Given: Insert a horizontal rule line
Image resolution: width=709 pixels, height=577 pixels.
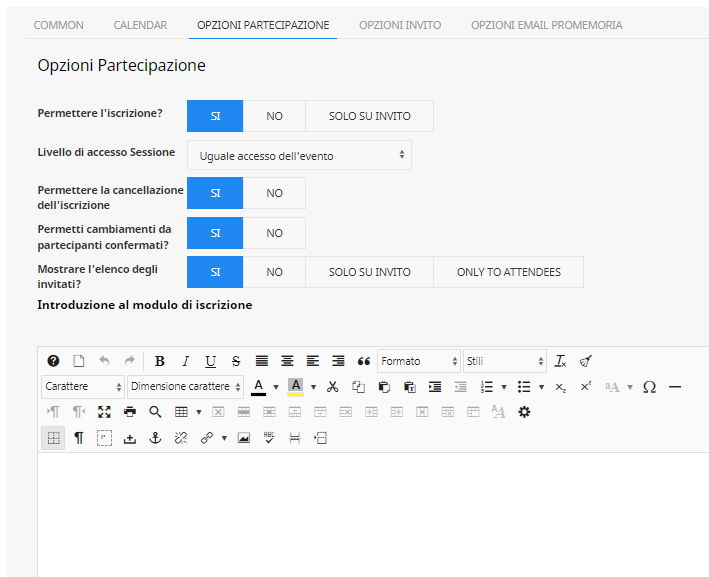Looking at the screenshot, I should [675, 387].
